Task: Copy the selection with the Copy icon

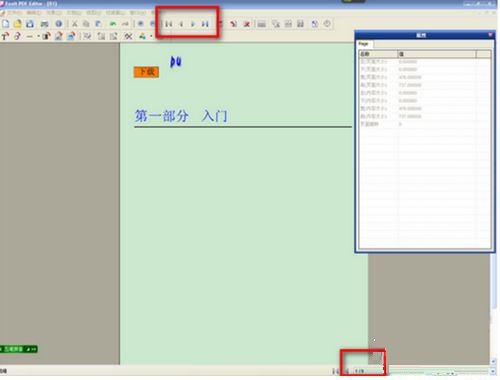Action: point(86,24)
